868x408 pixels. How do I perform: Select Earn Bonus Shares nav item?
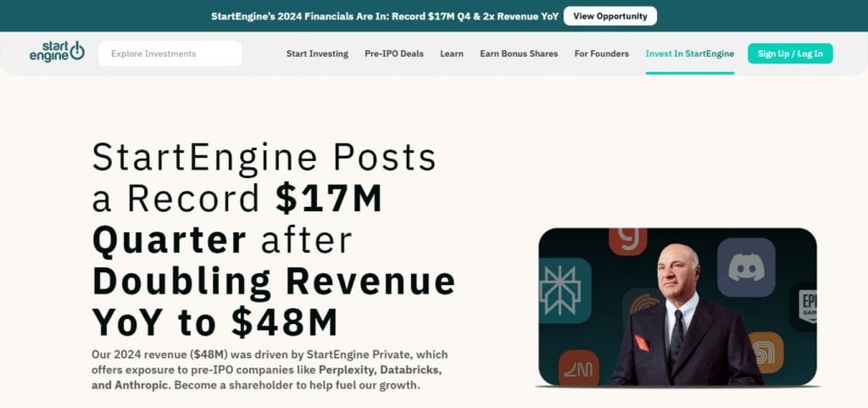pos(519,53)
